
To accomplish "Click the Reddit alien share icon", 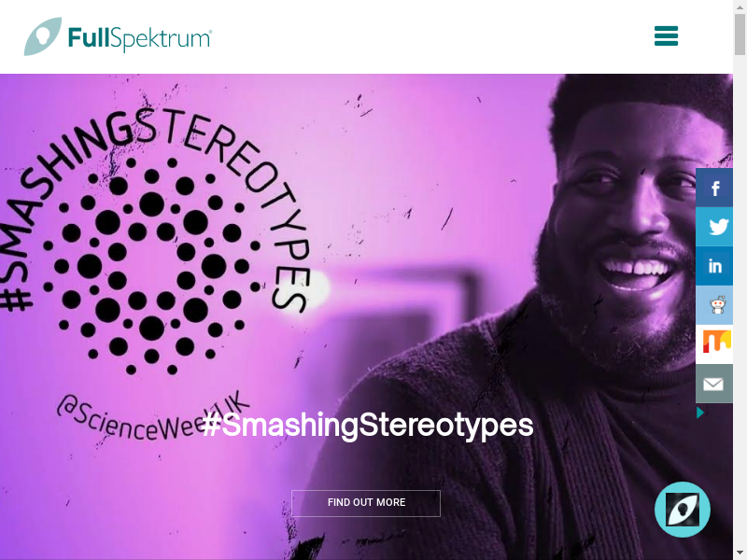I will point(714,305).
